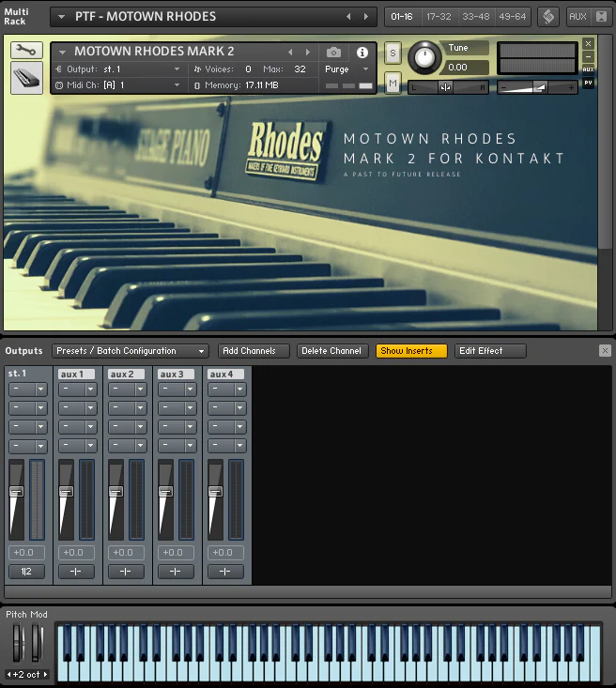The width and height of the screenshot is (616, 688).
Task: Toggle the PV button on instrument header
Action: (589, 83)
